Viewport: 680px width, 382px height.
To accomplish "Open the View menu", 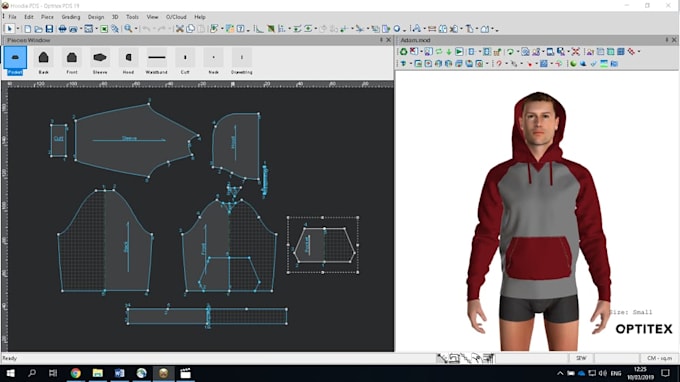I will [x=152, y=17].
